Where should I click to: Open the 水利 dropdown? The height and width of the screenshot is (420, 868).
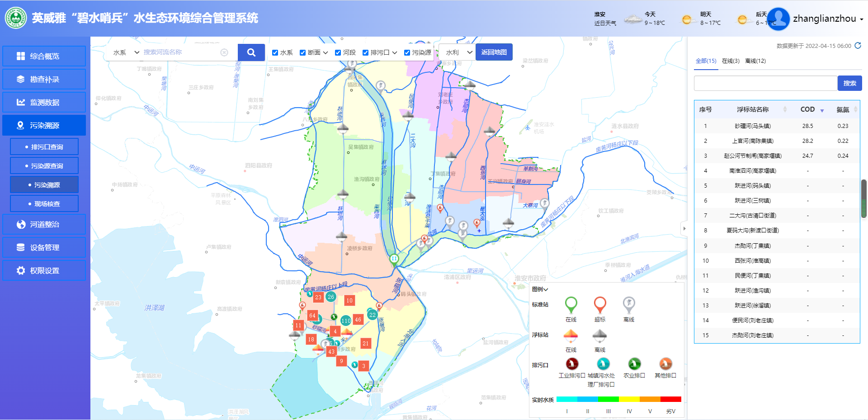coord(458,52)
